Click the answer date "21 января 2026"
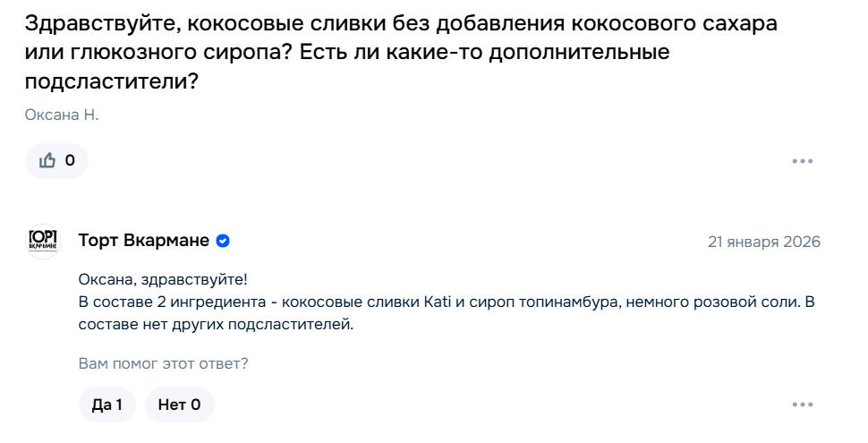868x443 pixels. pyautogui.click(x=763, y=242)
